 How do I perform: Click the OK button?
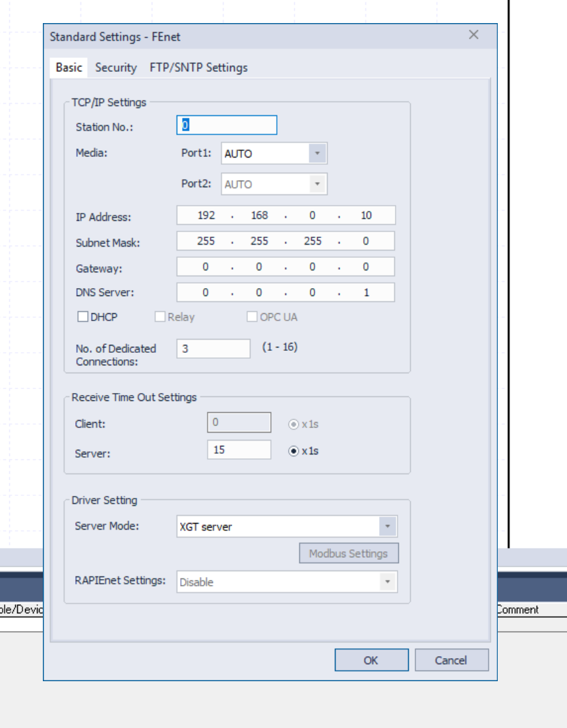pos(371,660)
